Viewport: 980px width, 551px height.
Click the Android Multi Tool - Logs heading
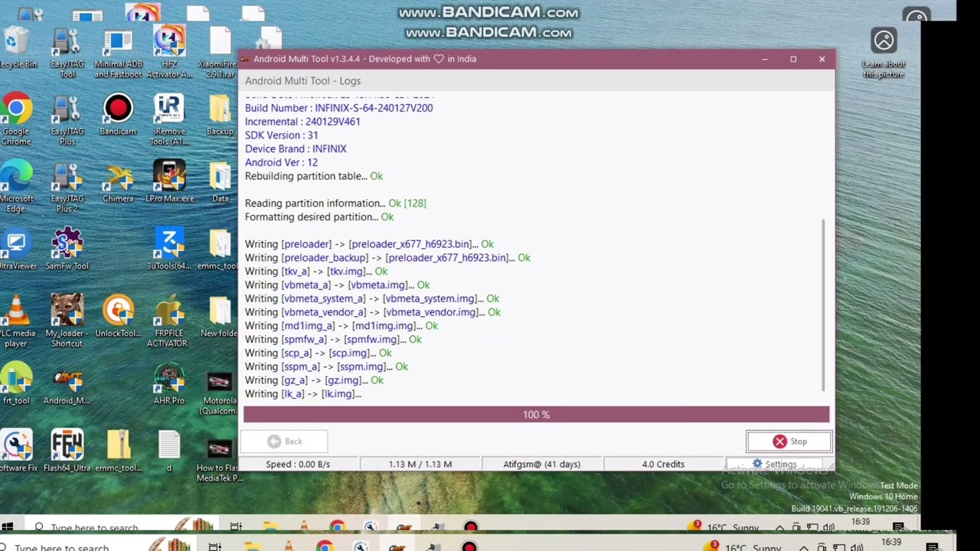coord(302,81)
